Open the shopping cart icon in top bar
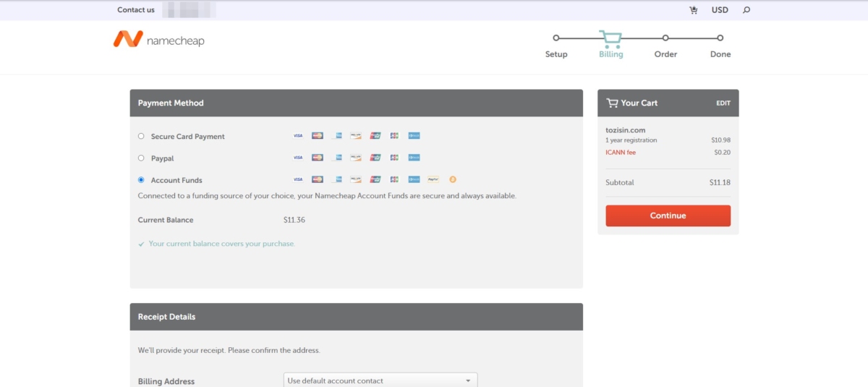 click(x=694, y=10)
